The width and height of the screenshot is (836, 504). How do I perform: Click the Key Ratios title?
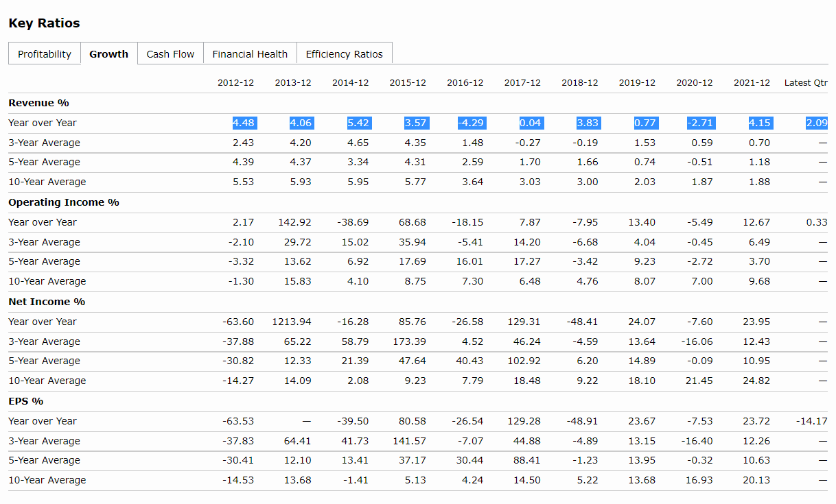coord(44,23)
